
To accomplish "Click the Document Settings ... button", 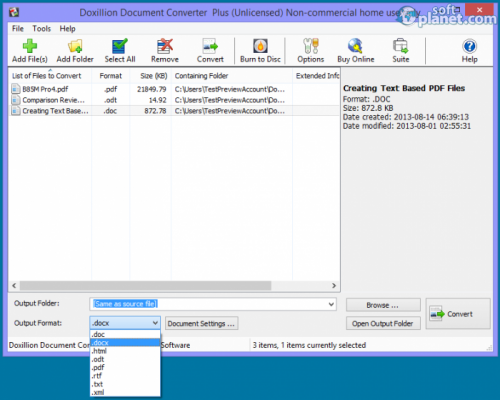I will [201, 323].
